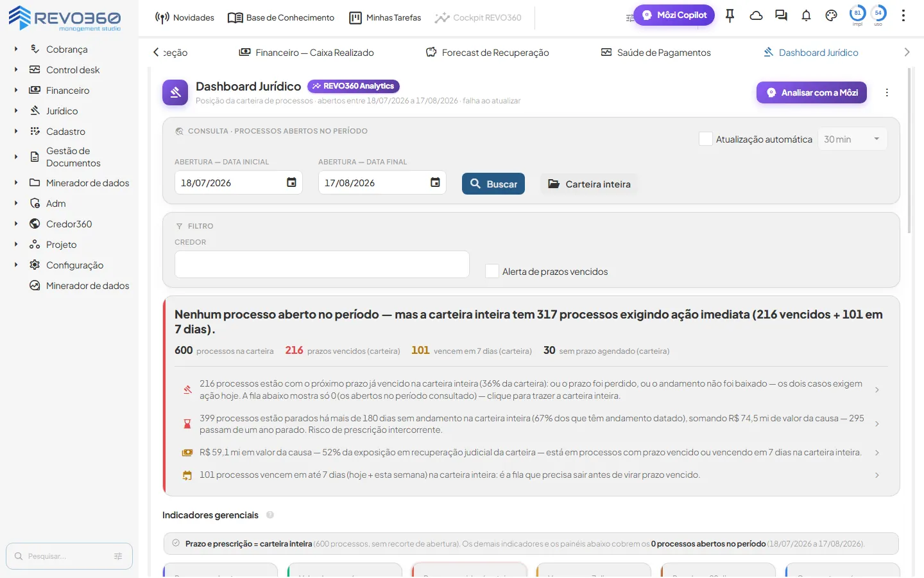This screenshot has width=924, height=578.
Task: Open the 30 min interval dropdown
Action: (x=852, y=139)
